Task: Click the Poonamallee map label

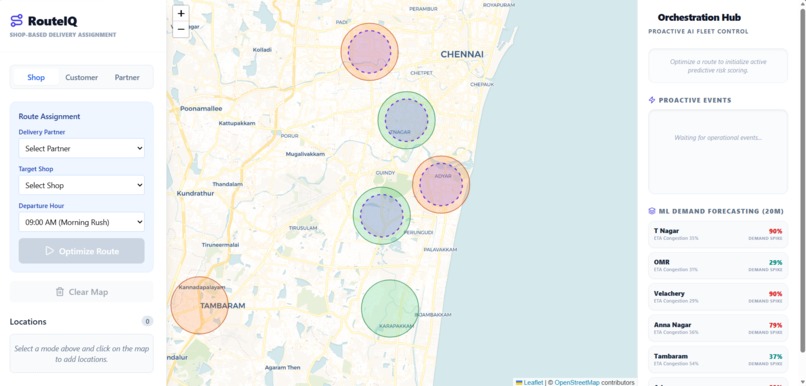Action: click(x=201, y=108)
